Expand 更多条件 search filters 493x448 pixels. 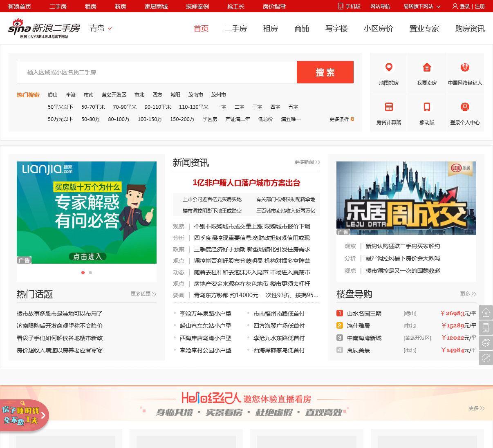click(341, 119)
